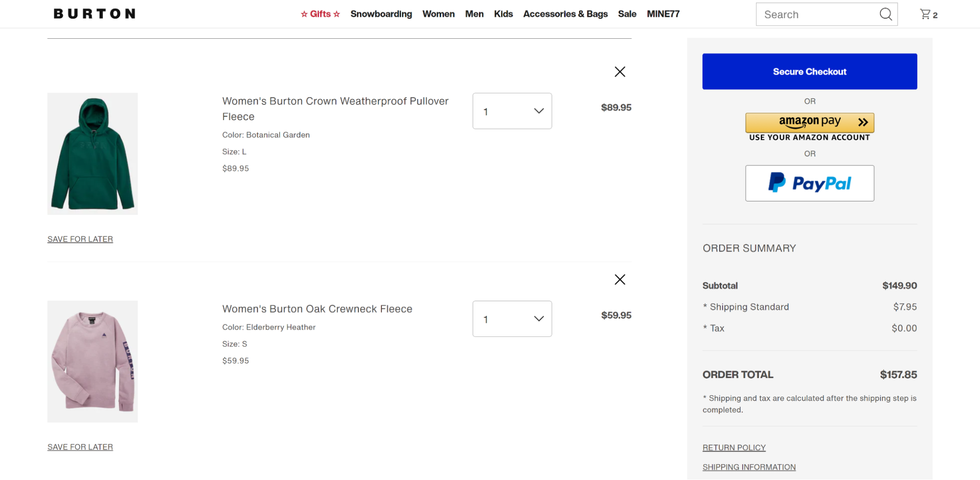
Task: Click the Secure Checkout button
Action: click(809, 72)
